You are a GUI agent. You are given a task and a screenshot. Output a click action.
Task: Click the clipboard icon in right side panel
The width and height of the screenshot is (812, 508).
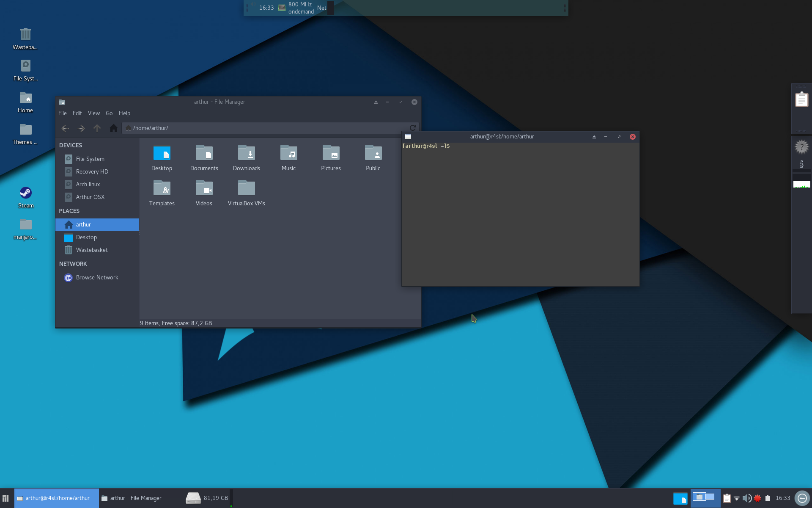point(801,99)
